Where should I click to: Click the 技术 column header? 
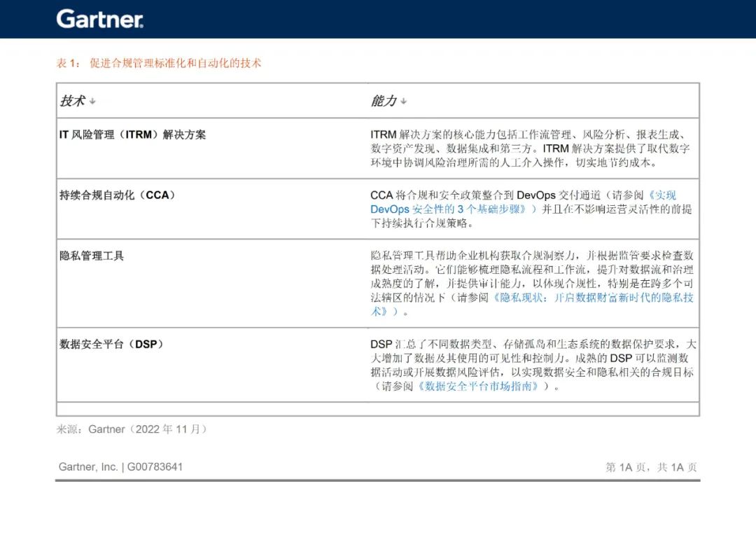72,101
